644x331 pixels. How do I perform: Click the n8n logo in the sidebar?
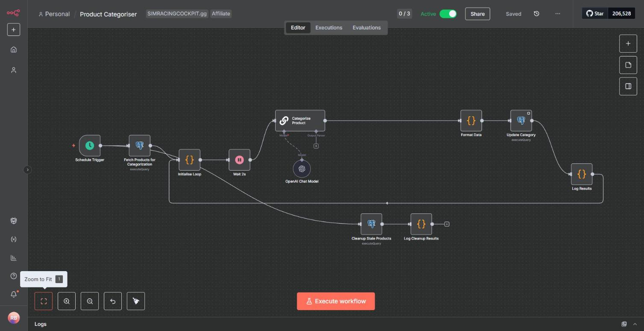[x=13, y=13]
